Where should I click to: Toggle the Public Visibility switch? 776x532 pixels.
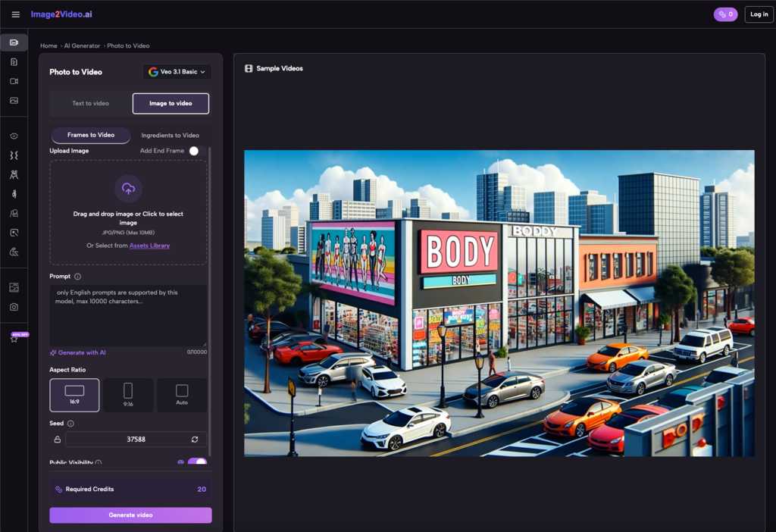point(197,462)
